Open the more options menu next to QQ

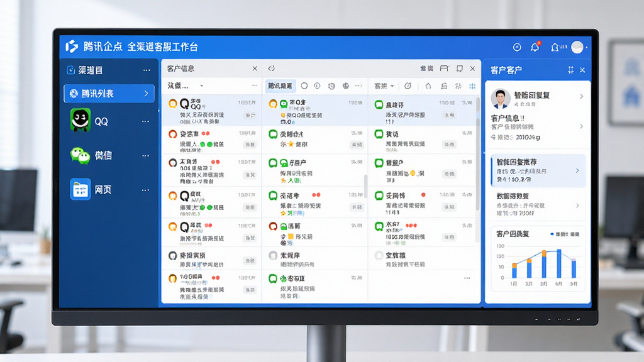click(x=145, y=121)
